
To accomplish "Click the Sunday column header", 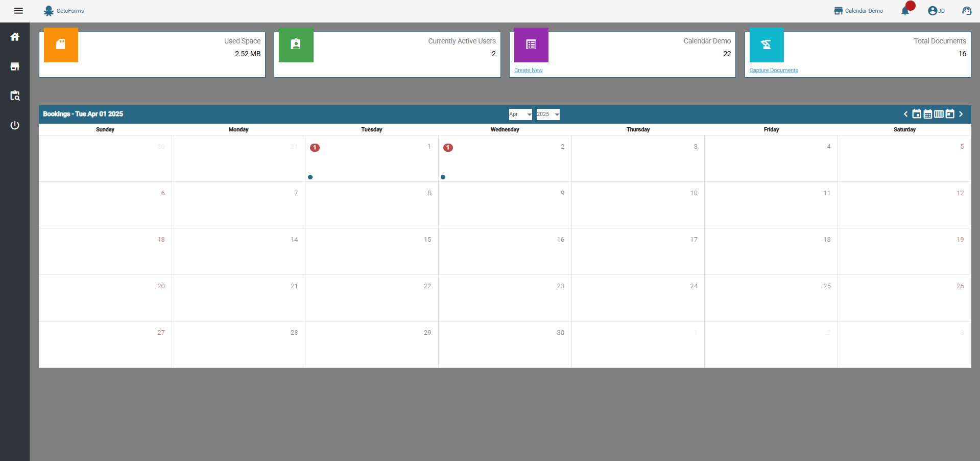I will (x=105, y=130).
